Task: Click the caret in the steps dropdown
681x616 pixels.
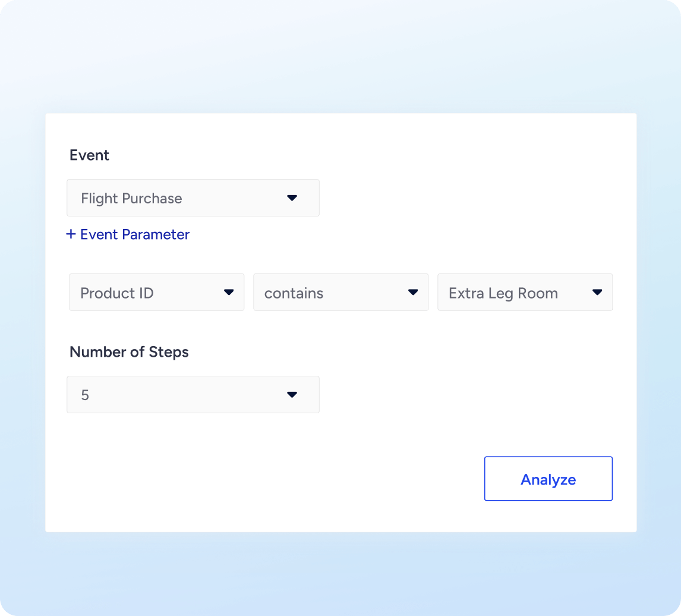Action: click(x=292, y=395)
